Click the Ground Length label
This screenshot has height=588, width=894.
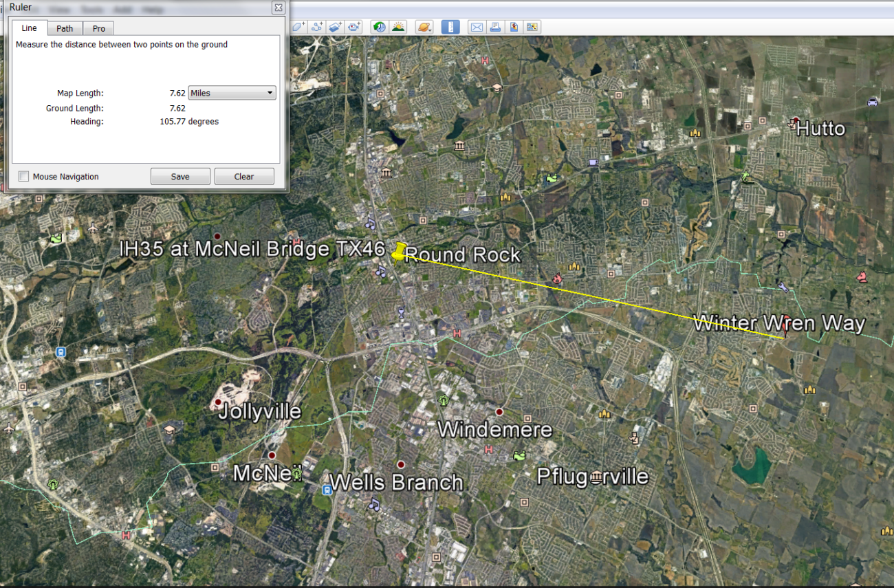pos(74,108)
